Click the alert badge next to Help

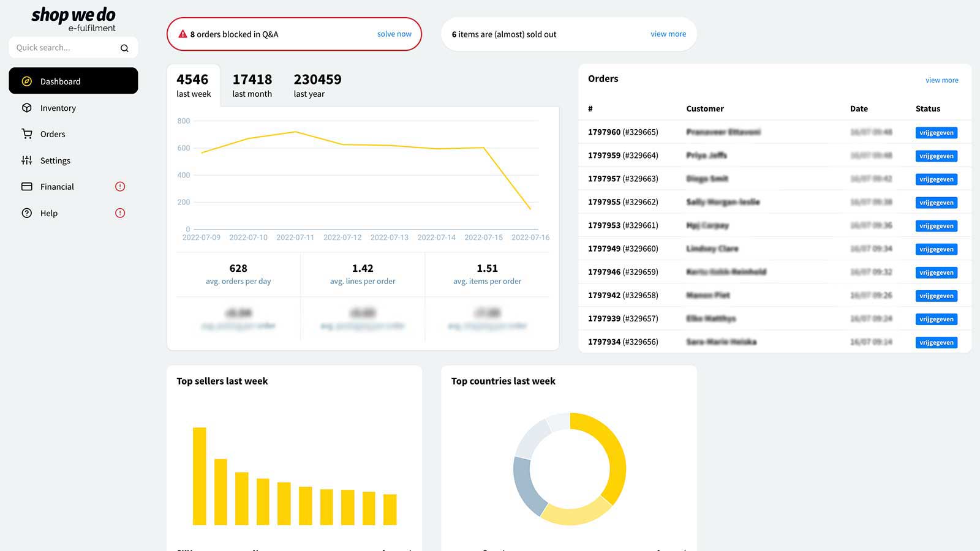(x=120, y=213)
